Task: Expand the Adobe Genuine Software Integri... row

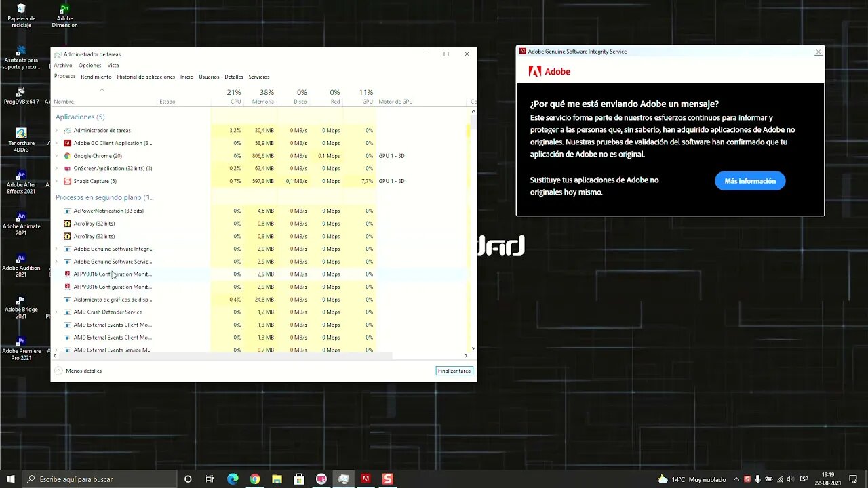Action: [56, 249]
